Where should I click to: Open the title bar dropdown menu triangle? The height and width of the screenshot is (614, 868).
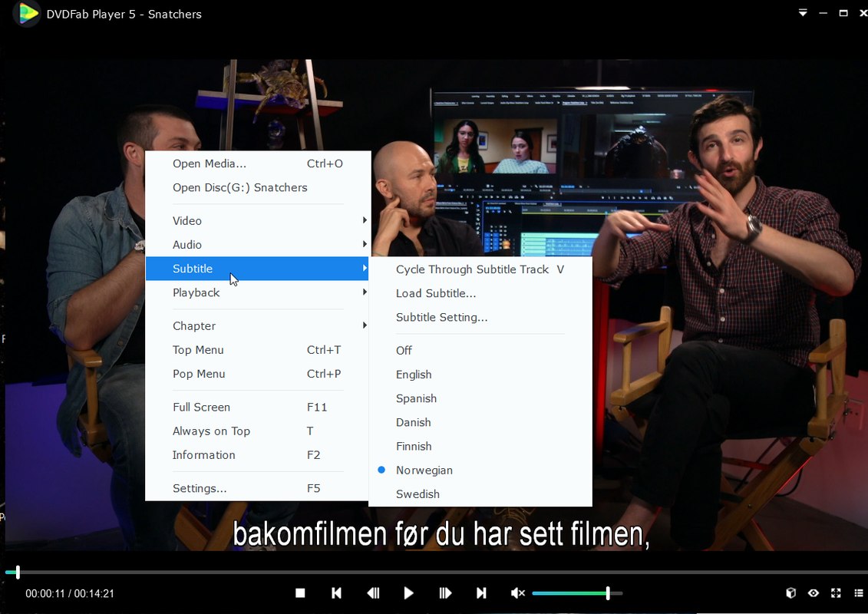point(803,13)
